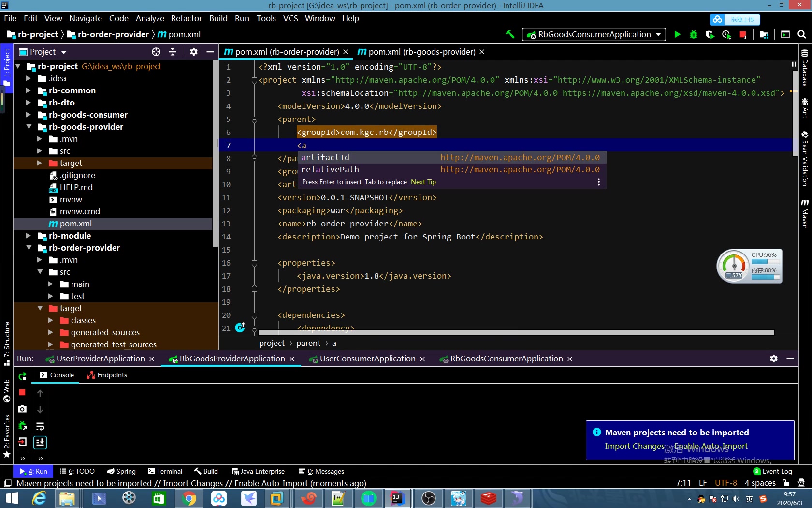Screen dimensions: 812x508
Task: Click the Build project hammer icon
Action: [x=510, y=34]
